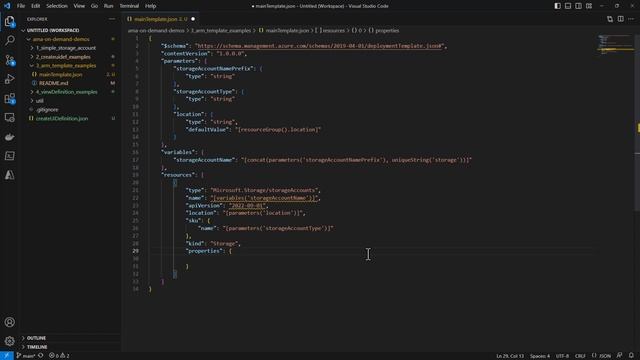This screenshot has width=640, height=360.
Task: Select the mainTemplate.json editor tab
Action: (x=161, y=19)
